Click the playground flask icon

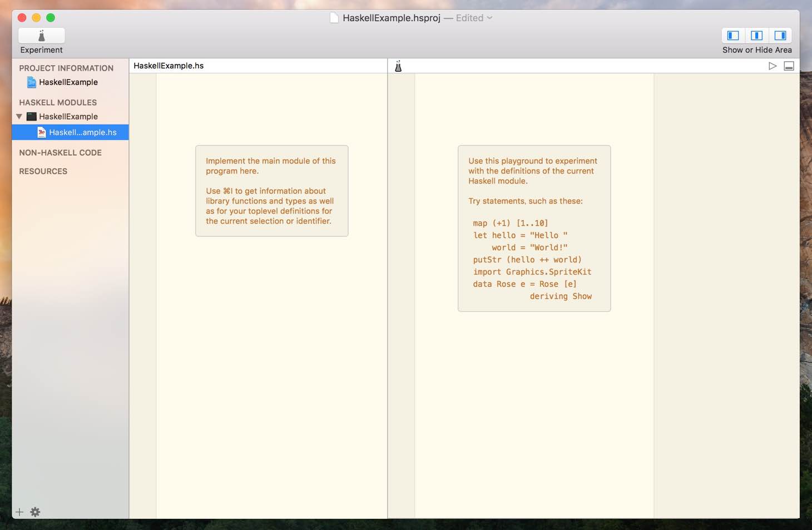tap(398, 66)
